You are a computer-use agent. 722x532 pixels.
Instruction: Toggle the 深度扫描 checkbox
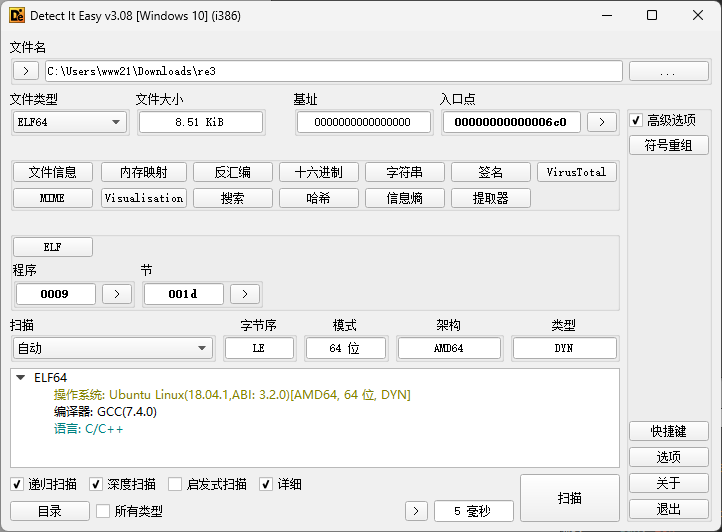pos(96,484)
